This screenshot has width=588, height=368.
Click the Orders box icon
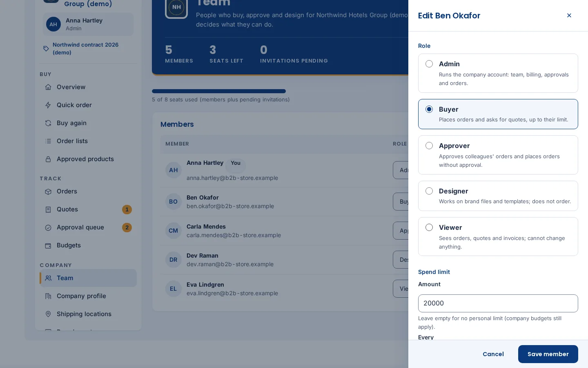(x=48, y=191)
